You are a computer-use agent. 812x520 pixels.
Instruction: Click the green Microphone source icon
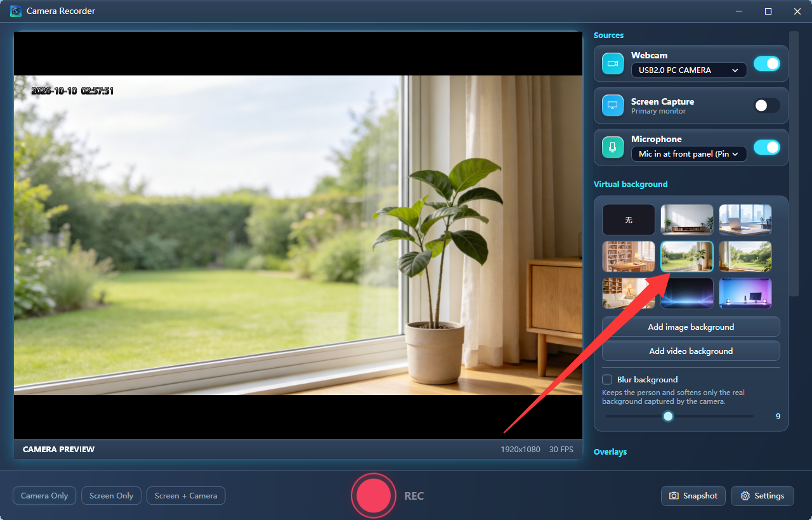click(x=613, y=147)
